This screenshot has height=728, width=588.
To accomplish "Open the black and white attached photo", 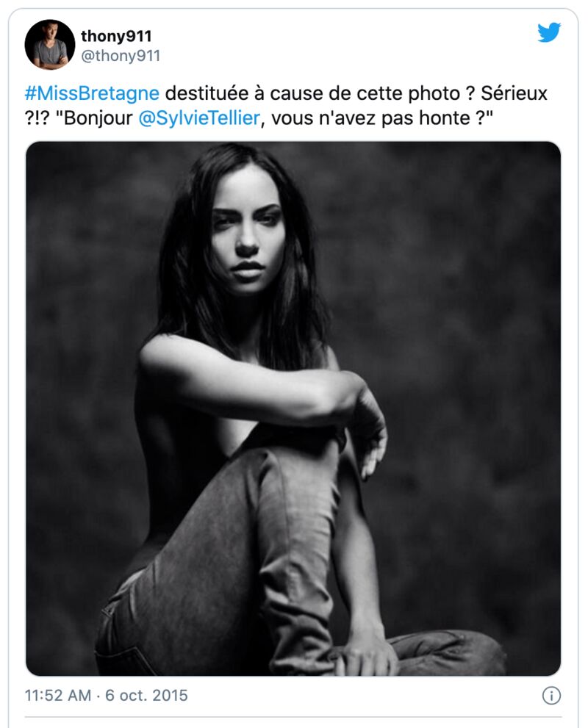I will (x=293, y=408).
